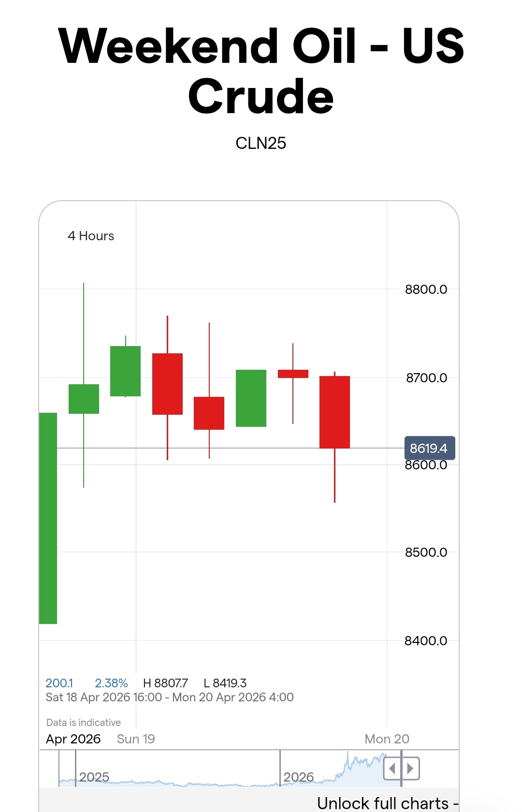The height and width of the screenshot is (812, 522).
Task: Click the green candle with the tallest wick
Action: pos(84,399)
